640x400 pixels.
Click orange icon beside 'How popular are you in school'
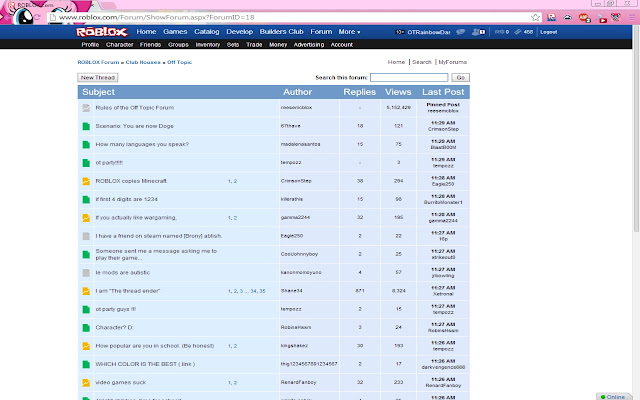coord(86,346)
